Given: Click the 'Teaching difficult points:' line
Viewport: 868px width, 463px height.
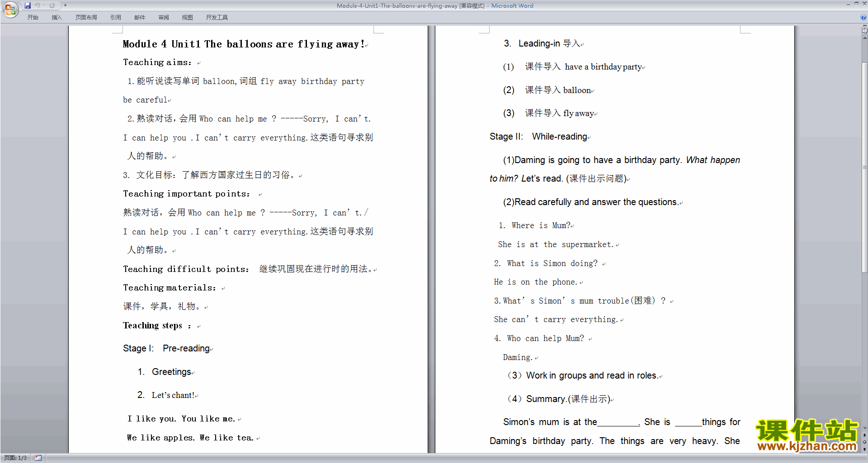Looking at the screenshot, I should [x=248, y=269].
